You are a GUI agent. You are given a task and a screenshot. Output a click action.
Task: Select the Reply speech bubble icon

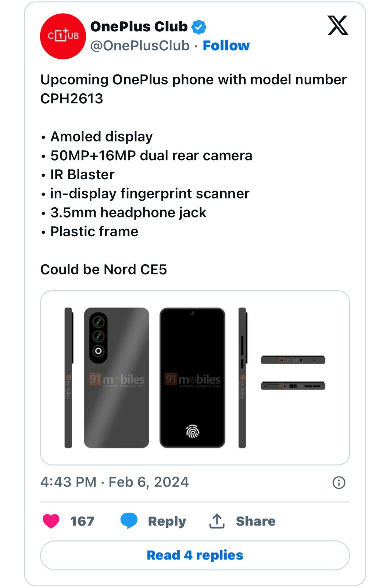[x=128, y=520]
